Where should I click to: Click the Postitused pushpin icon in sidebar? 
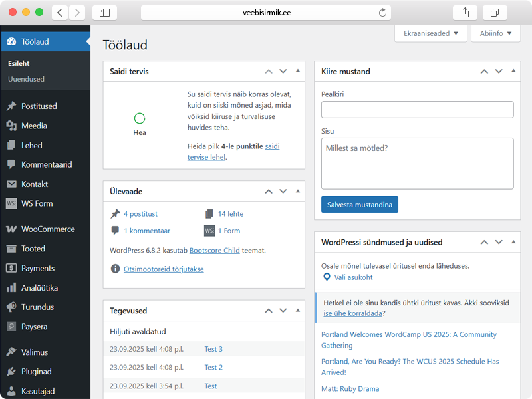(11, 106)
